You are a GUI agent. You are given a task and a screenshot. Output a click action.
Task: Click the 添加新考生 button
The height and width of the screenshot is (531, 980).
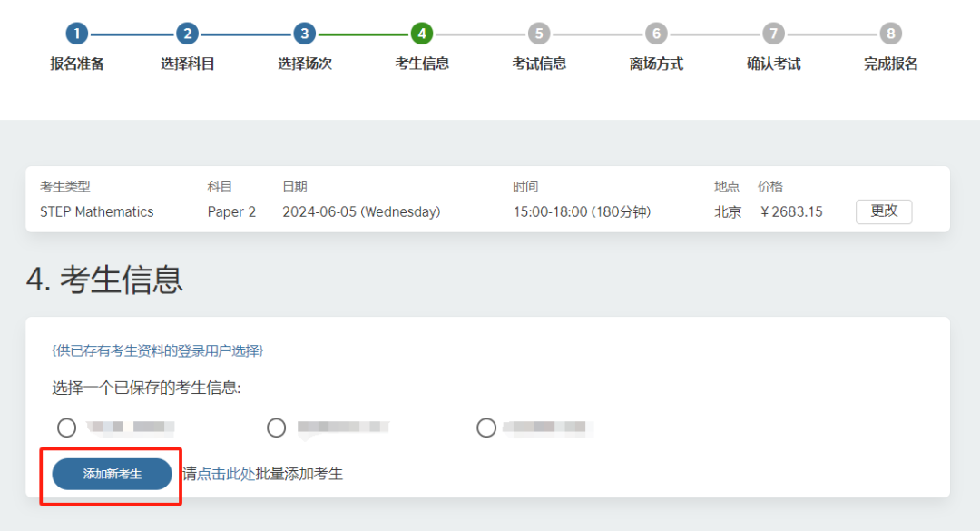click(112, 474)
